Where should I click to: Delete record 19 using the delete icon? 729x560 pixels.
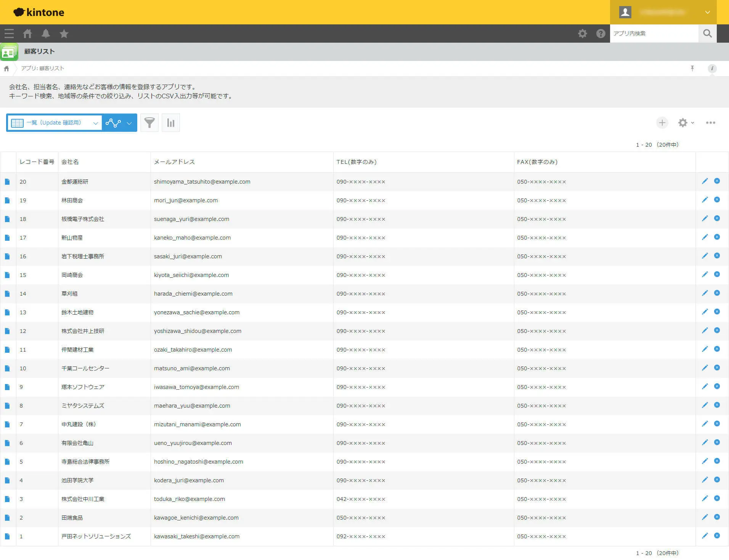717,200
